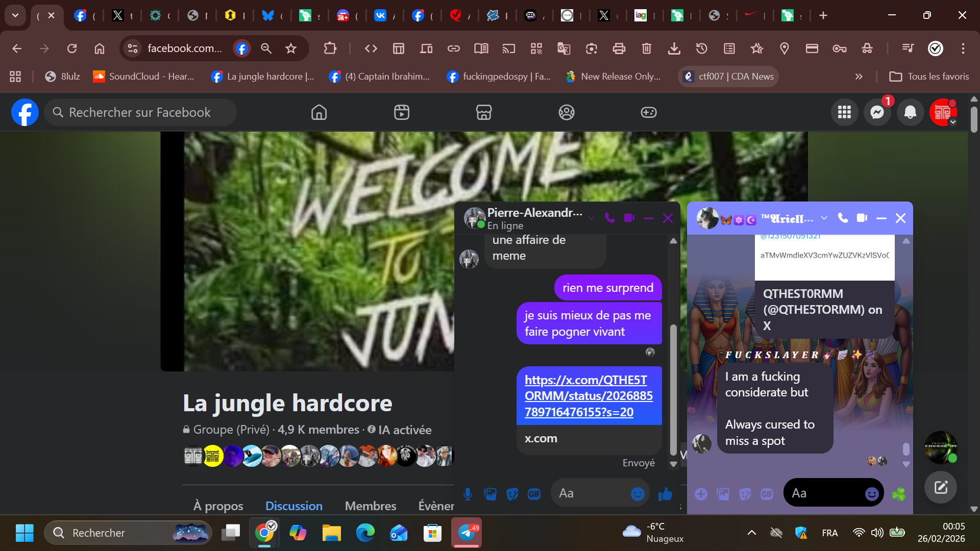The width and height of the screenshot is (980, 551).
Task: Record voice clip with microphone icon
Action: (468, 494)
